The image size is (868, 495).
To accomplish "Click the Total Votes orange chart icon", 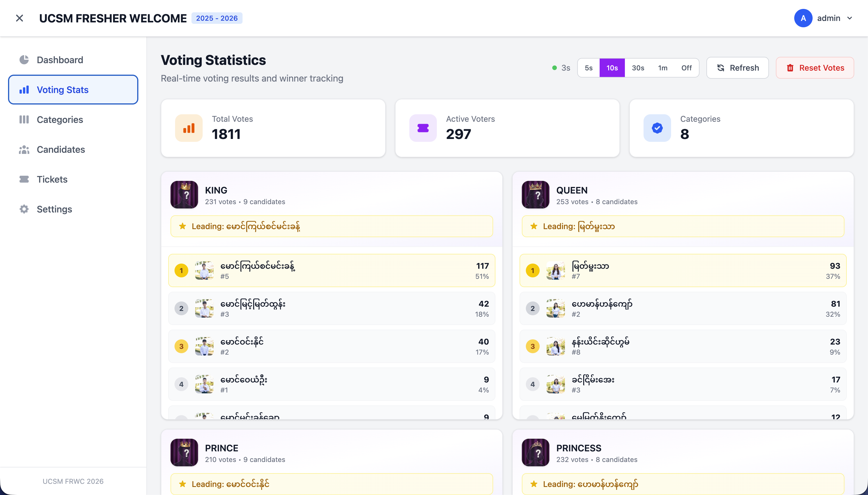I will pos(189,128).
